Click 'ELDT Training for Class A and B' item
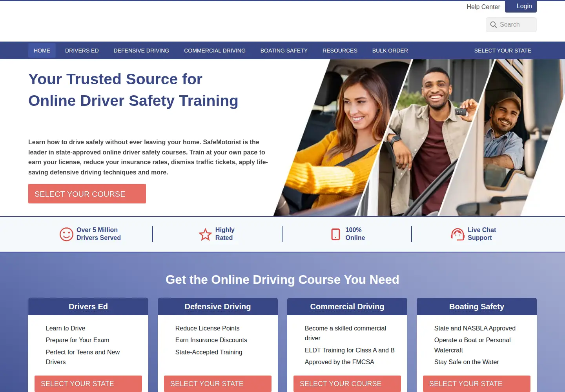This screenshot has width=565, height=392. [350, 350]
